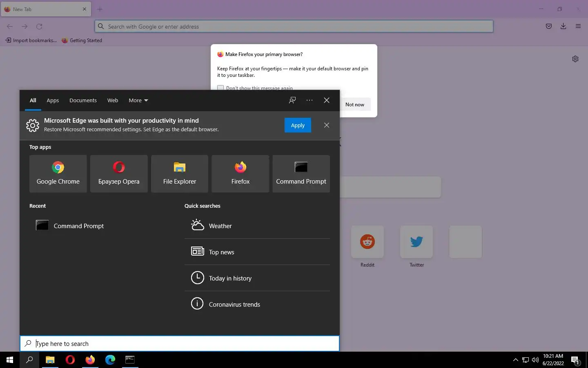
Task: Select the New Tab tab in Firefox
Action: [46, 9]
